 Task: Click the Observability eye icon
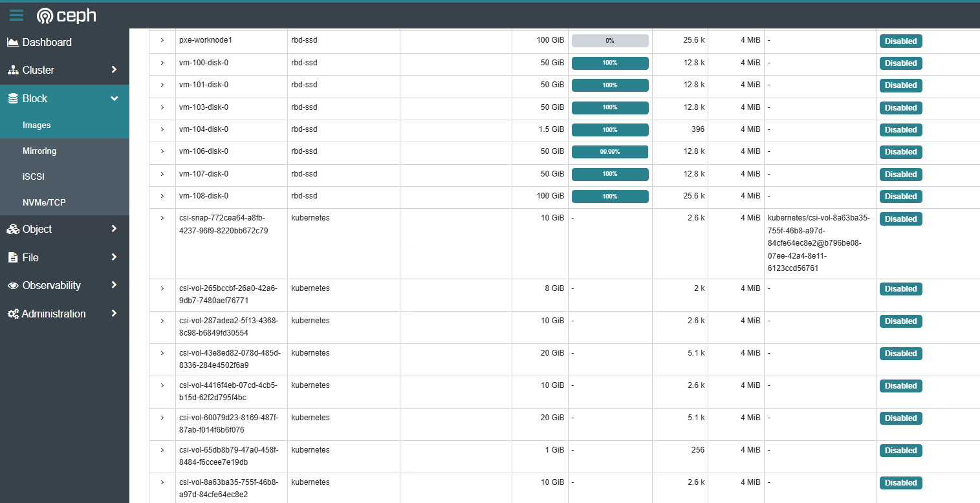tap(12, 285)
